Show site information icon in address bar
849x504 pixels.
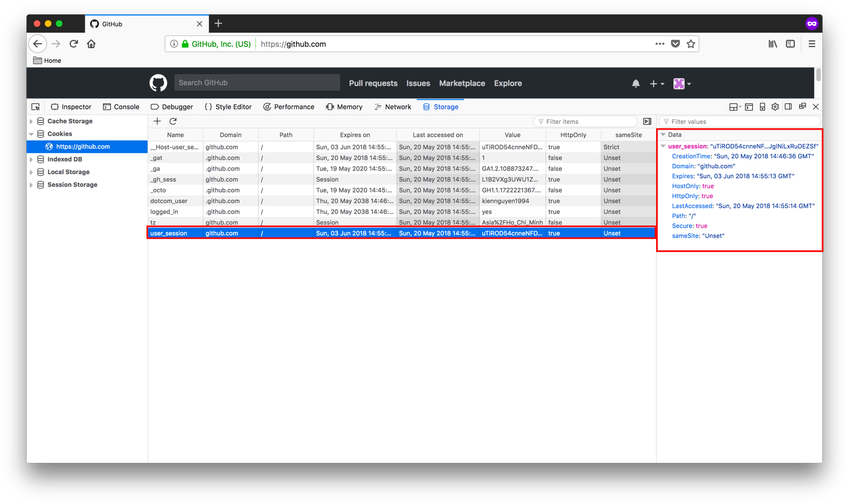(174, 44)
